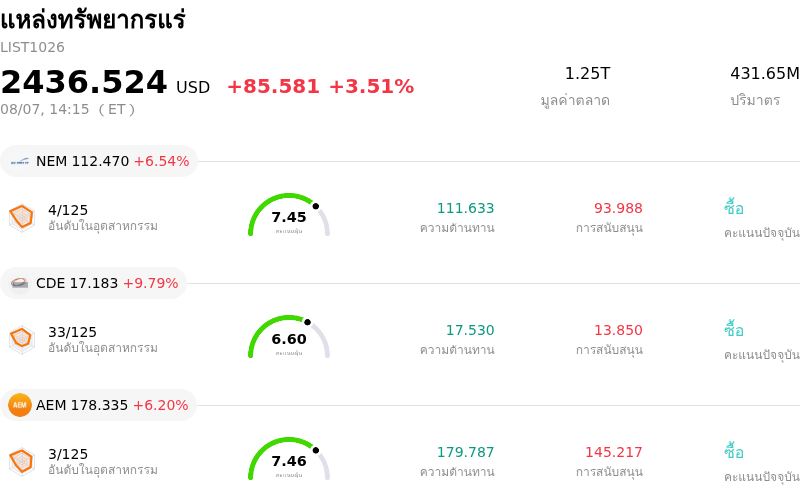Click the 7.45 score gauge for NEM

pos(289,215)
